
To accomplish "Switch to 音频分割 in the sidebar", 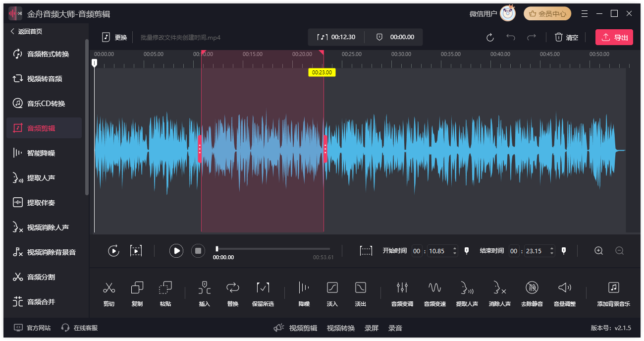I will pos(41,277).
